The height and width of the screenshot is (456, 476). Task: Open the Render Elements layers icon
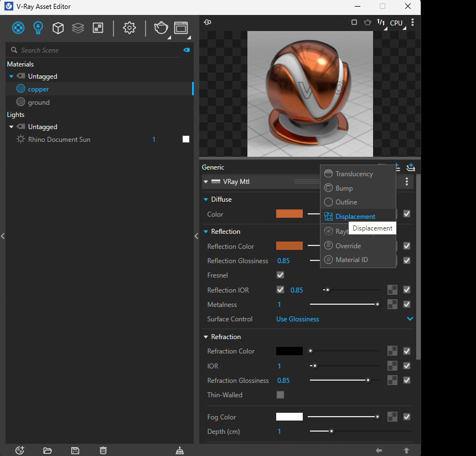pyautogui.click(x=78, y=28)
